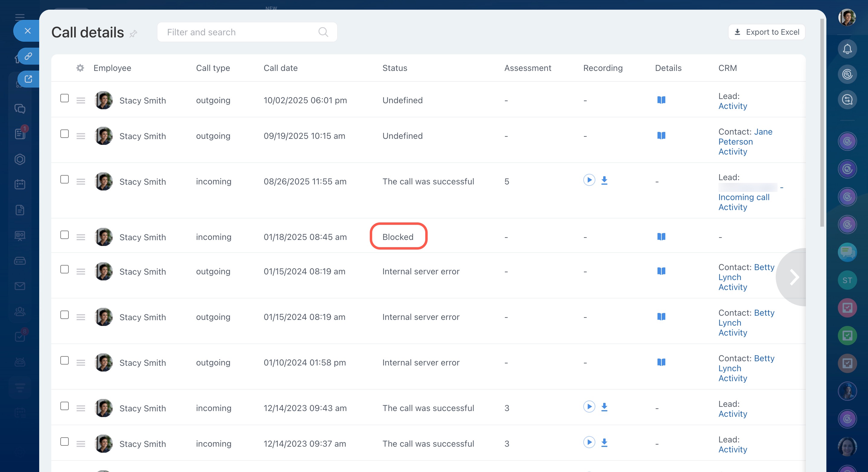Click the search magnifier icon
Screen dimensions: 868x472
tap(323, 32)
